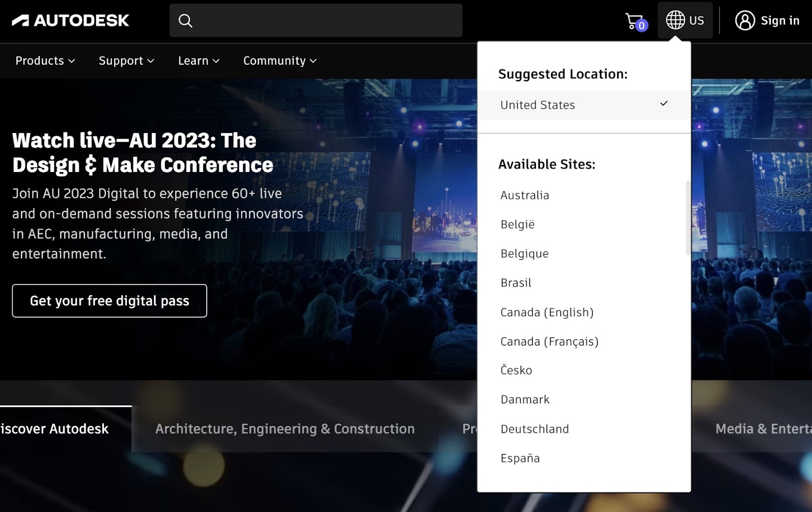Open Media & Entertainment tab
This screenshot has width=812, height=512.
pyautogui.click(x=763, y=429)
